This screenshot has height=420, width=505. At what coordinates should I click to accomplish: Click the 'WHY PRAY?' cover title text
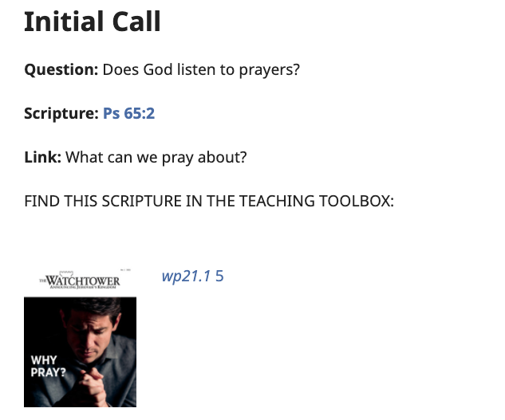[x=48, y=366]
